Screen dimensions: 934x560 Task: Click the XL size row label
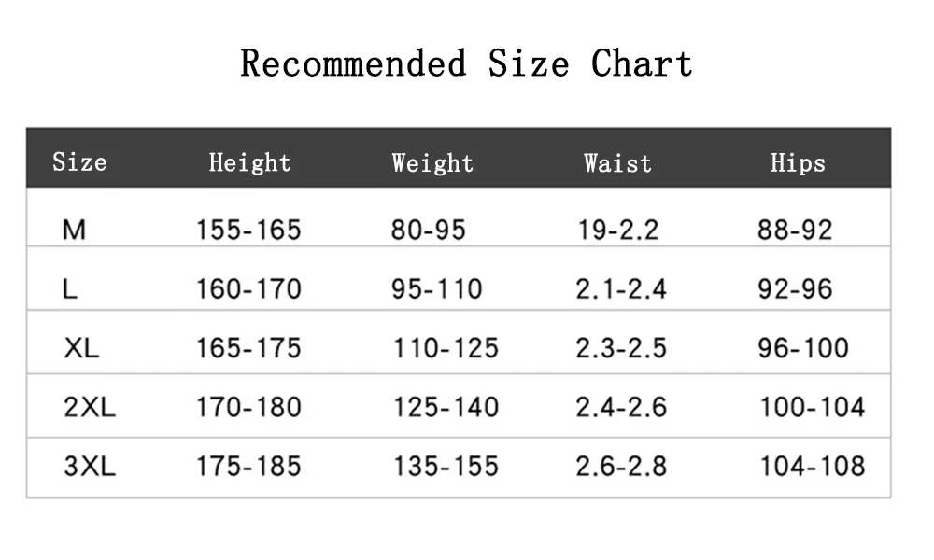click(81, 348)
